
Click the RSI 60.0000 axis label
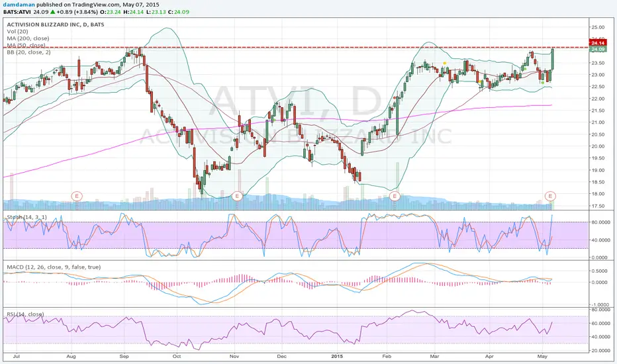pos(600,324)
